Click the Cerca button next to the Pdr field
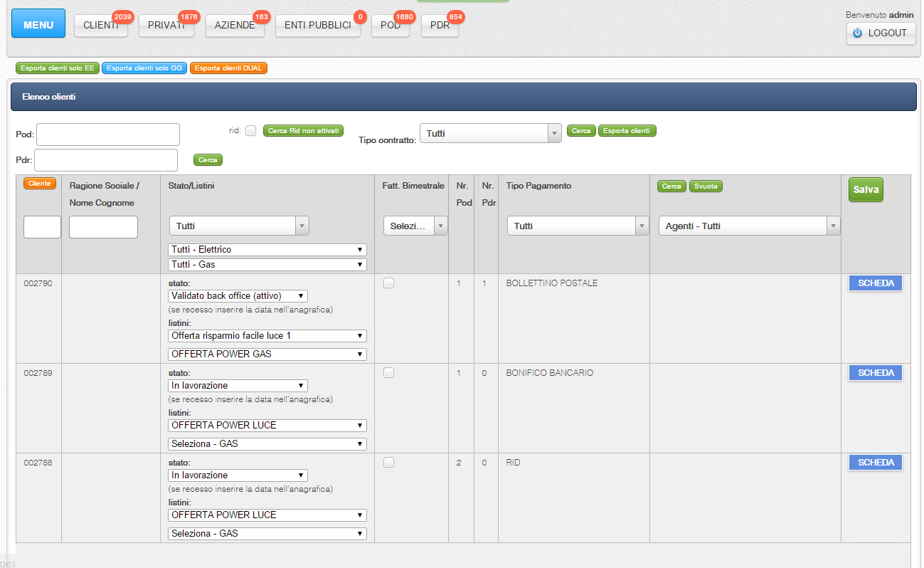 tap(208, 160)
